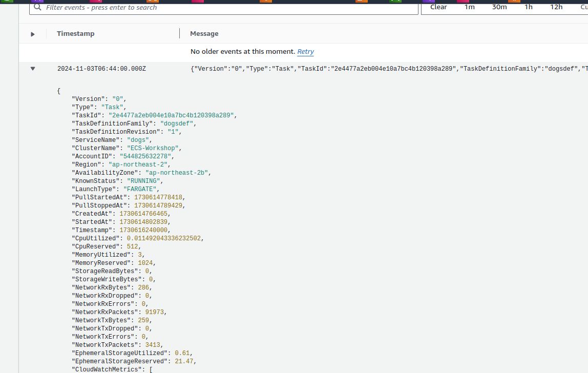Expand all rows using the header arrow
588x373 pixels.
point(33,34)
